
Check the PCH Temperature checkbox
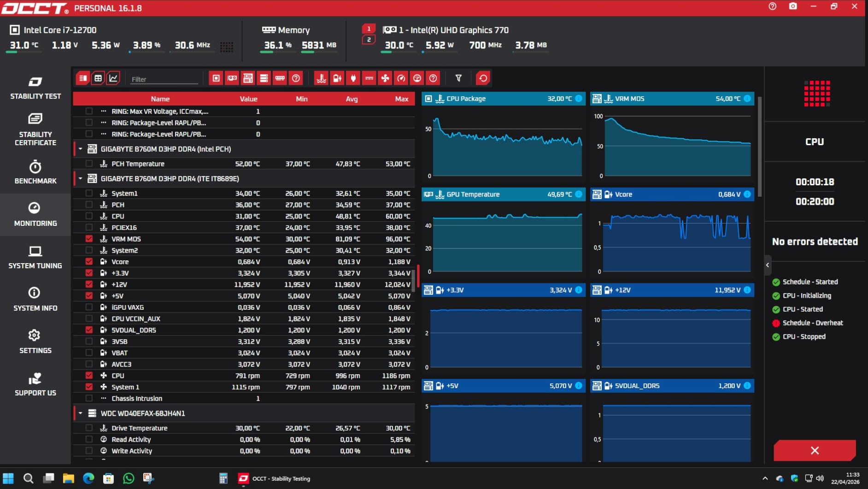coord(89,164)
